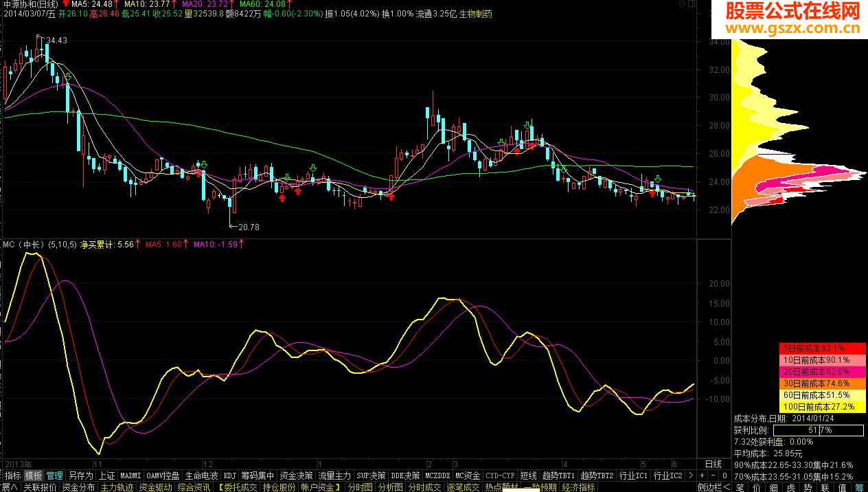
Task: Switch to the MC资金 indicator
Action: [x=468, y=476]
